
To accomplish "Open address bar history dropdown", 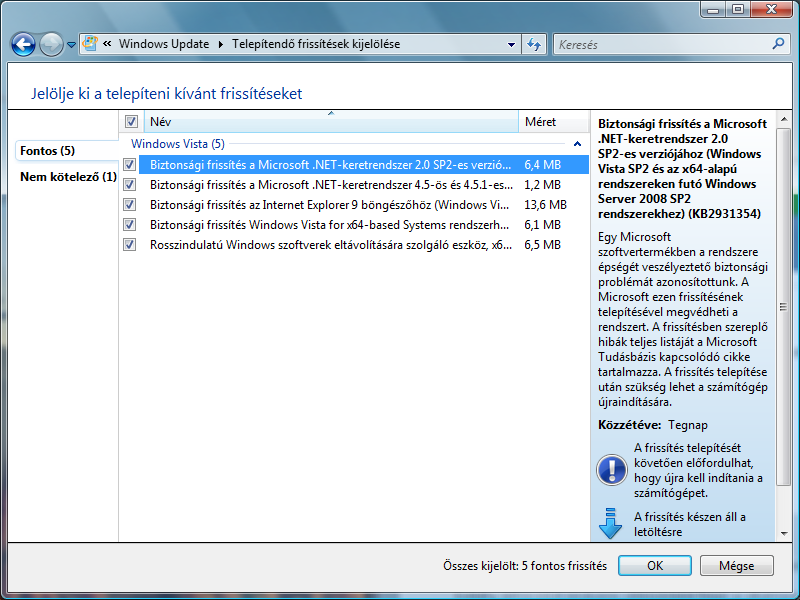I will [511, 44].
